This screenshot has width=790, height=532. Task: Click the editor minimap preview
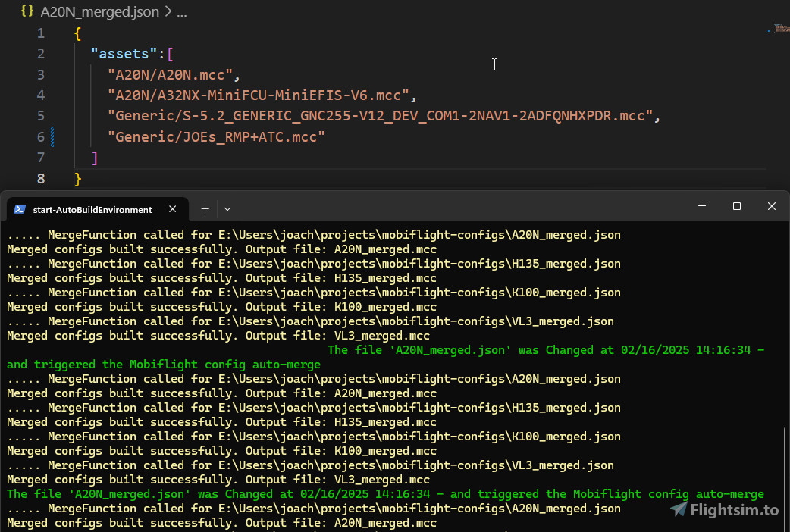pos(779,29)
